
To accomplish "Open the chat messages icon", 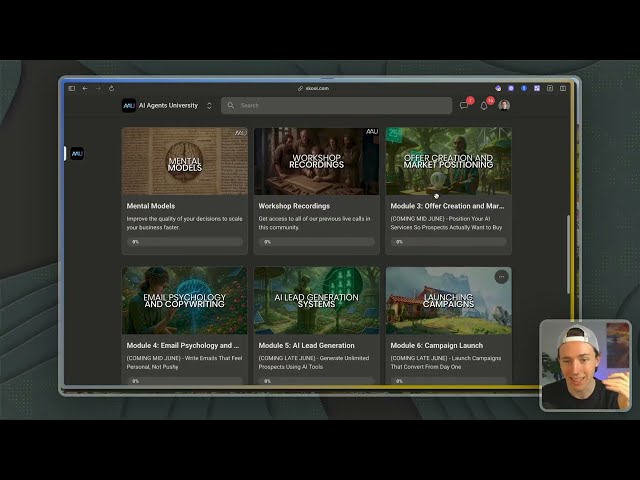I will pyautogui.click(x=464, y=105).
